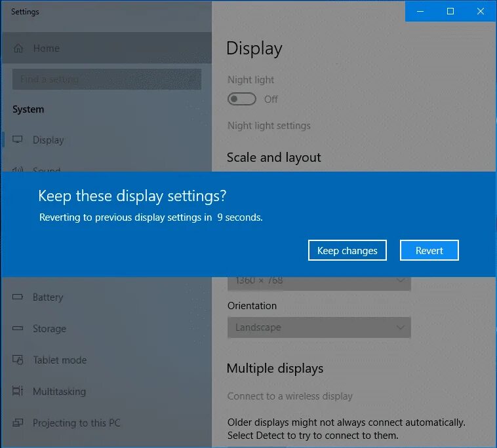Select the Projecting to this PC icon
Image resolution: width=497 pixels, height=448 pixels.
coord(18,422)
